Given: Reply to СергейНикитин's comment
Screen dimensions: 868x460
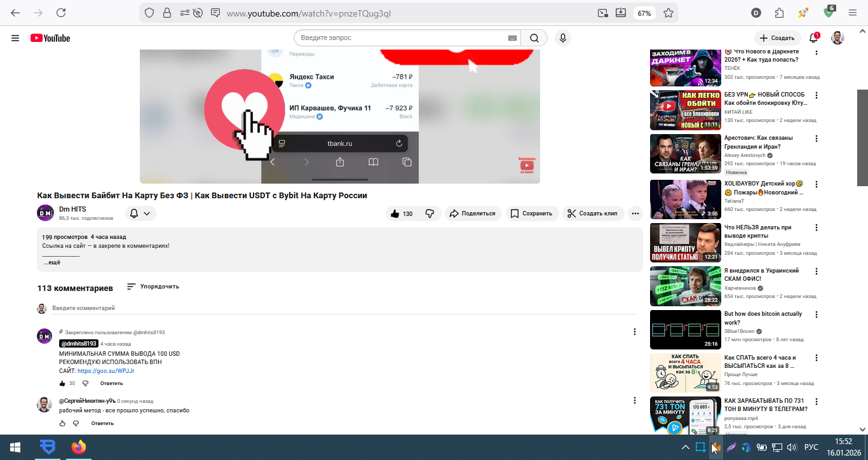Looking at the screenshot, I should click(x=102, y=423).
